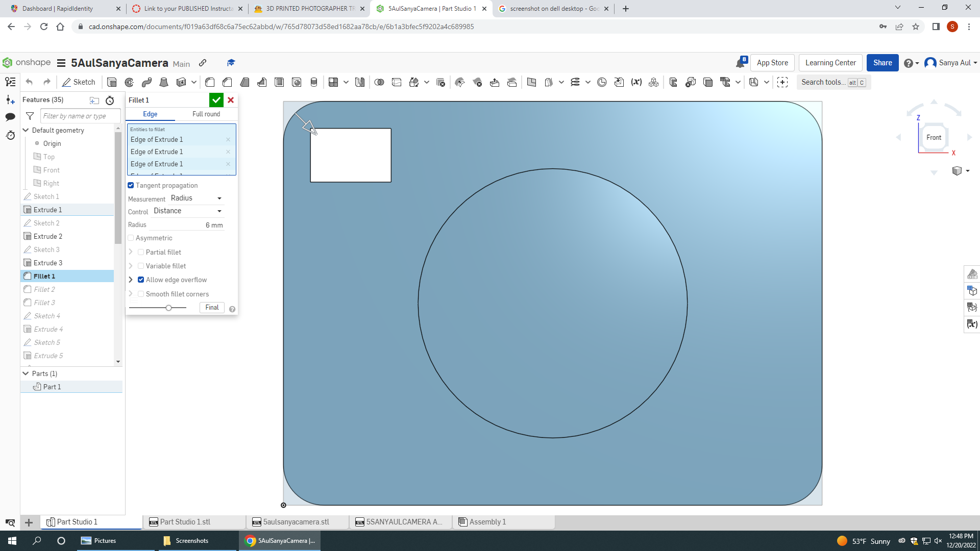Viewport: 980px width, 551px height.
Task: Enable the Smooth fillet corners checkbox
Action: pyautogui.click(x=141, y=294)
